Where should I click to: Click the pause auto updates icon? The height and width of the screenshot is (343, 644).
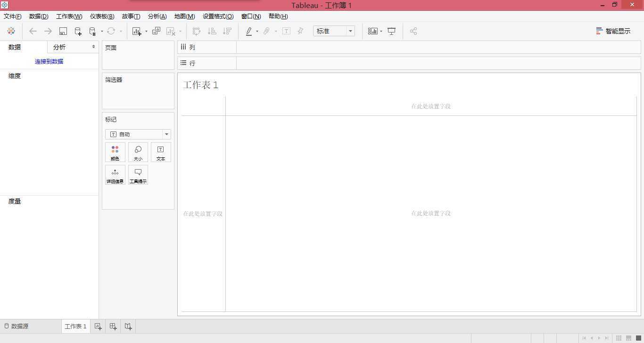[92, 31]
